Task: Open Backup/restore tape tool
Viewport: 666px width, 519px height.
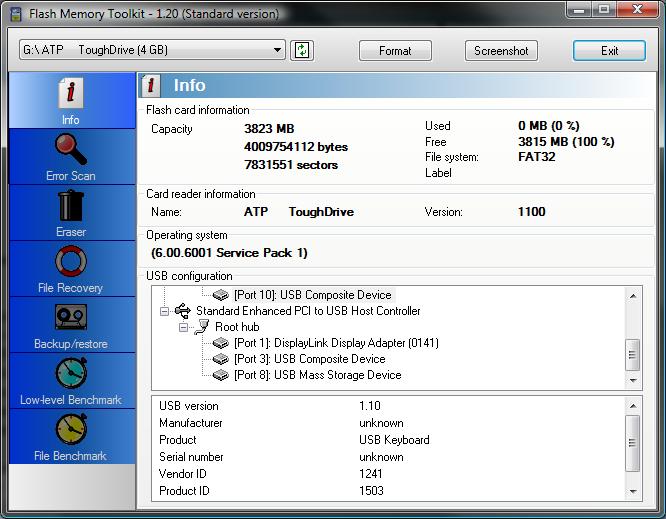Action: pos(72,325)
